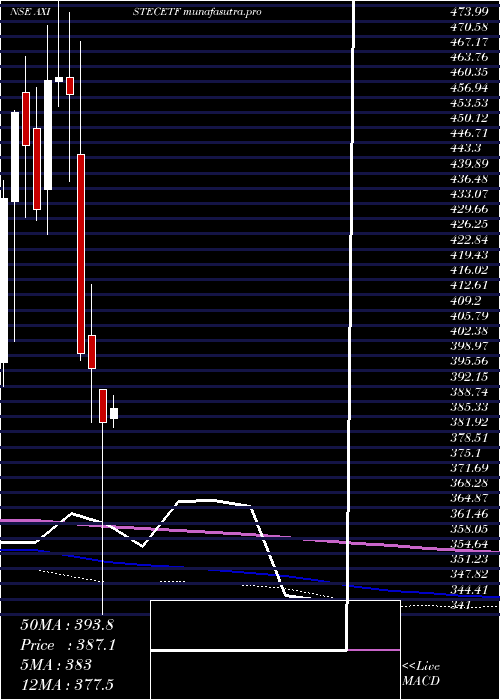Click the 426.25 price axis label
Viewport: 500px width, 700px height.
468,224
